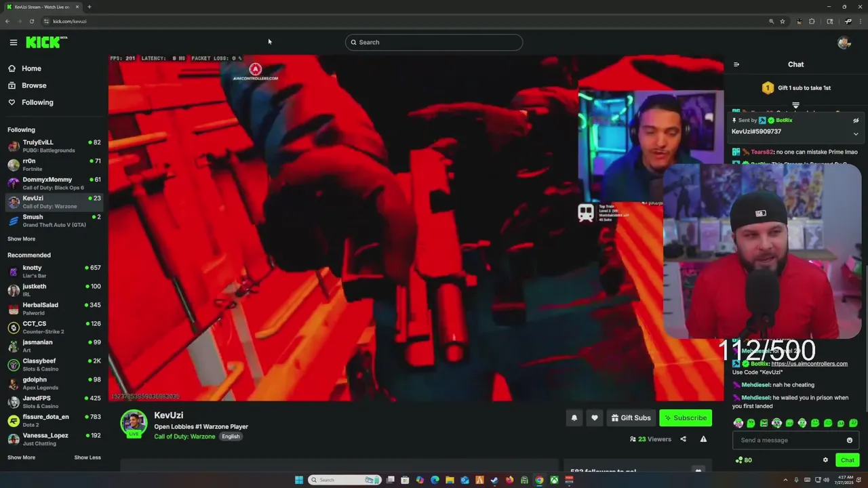
Task: Open Vanessa_Lopez Just Chatting channel
Action: 54,439
